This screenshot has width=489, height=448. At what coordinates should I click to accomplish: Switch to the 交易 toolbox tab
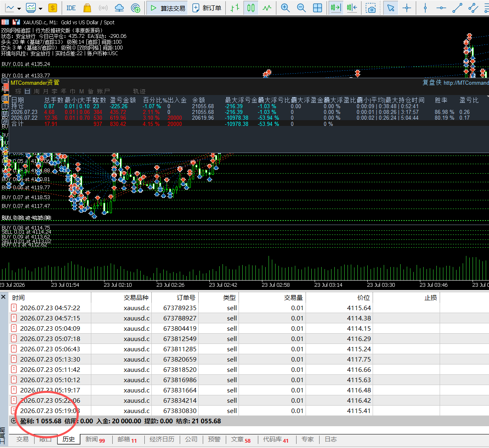click(22, 439)
